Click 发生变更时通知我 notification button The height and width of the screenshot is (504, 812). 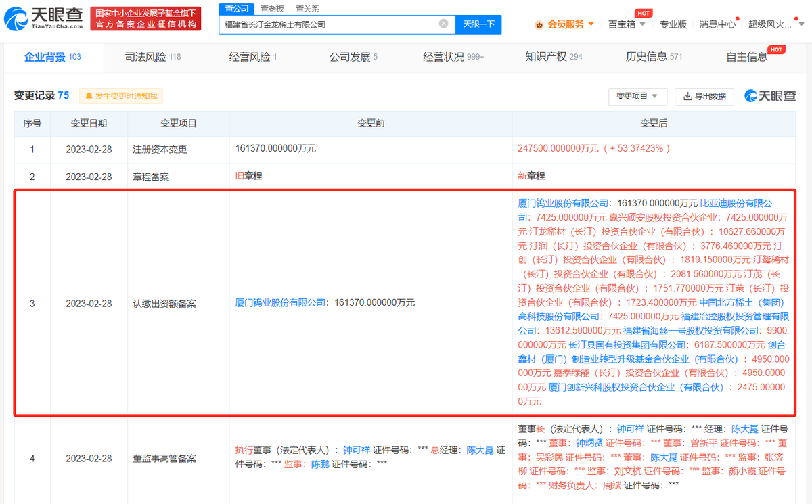point(121,96)
